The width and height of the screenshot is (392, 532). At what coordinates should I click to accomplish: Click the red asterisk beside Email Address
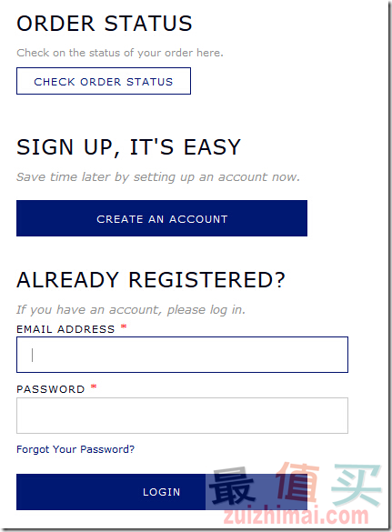[124, 326]
